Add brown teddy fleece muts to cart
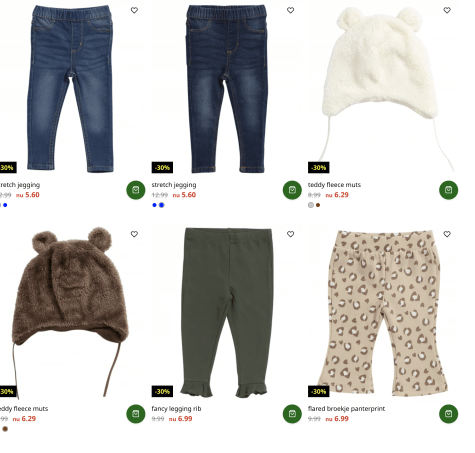 [136, 414]
